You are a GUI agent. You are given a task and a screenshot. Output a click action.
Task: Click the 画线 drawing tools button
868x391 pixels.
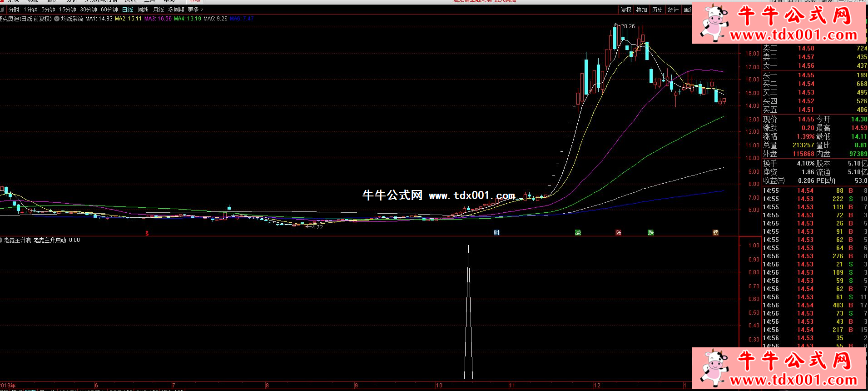click(688, 10)
